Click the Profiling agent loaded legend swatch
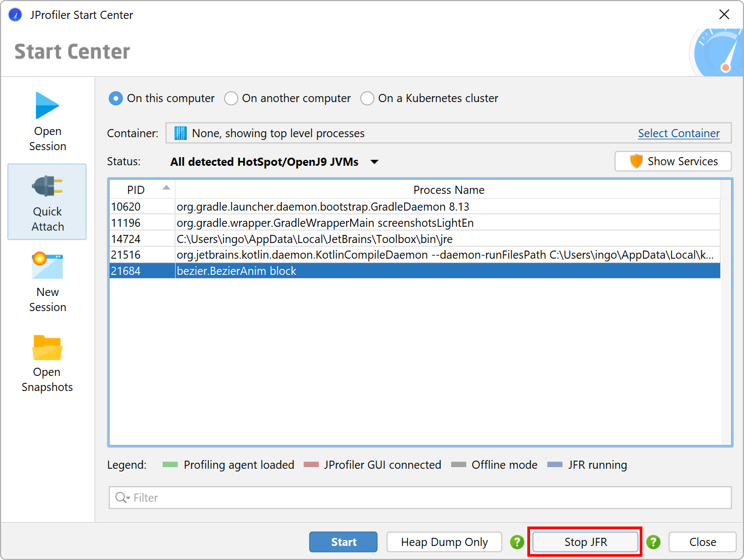Screen dimensions: 744x560 click(x=170, y=465)
